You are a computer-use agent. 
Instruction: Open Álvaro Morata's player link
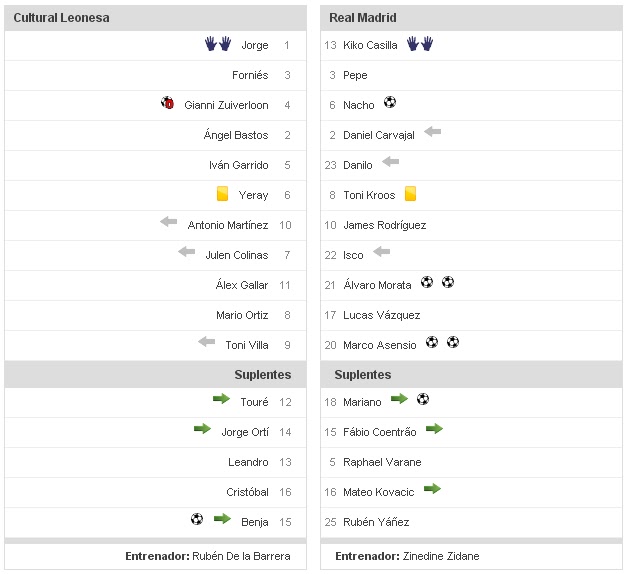tap(377, 285)
